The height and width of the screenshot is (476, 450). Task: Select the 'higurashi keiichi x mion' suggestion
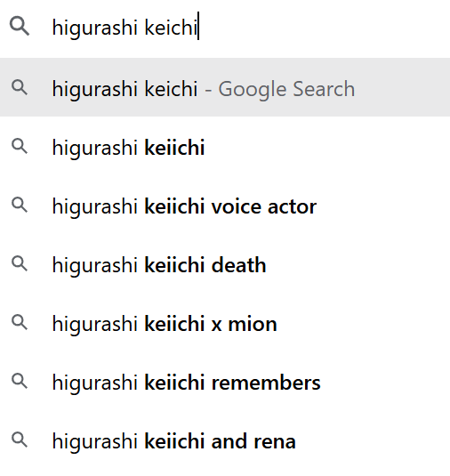click(x=225, y=323)
